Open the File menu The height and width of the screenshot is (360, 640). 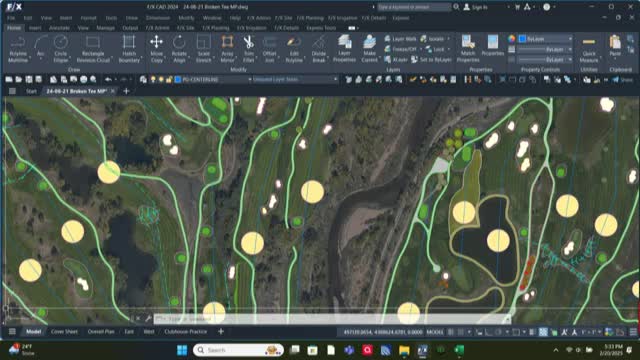(11, 18)
